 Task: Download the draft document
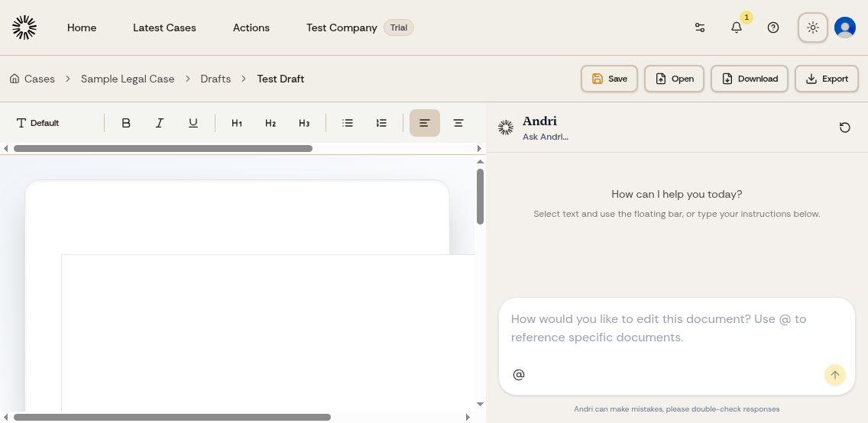tap(750, 79)
